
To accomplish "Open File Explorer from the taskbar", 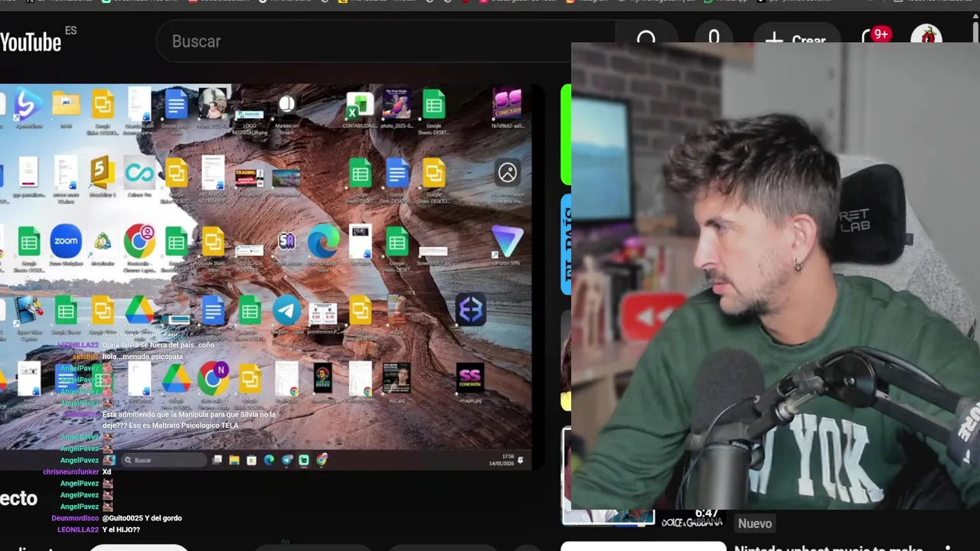I will coord(234,460).
